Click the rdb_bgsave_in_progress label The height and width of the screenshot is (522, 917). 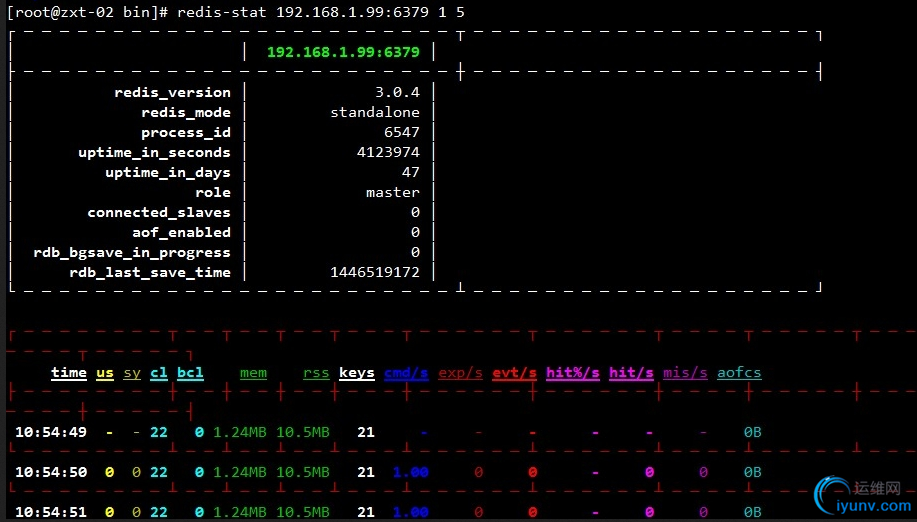[x=132, y=253]
